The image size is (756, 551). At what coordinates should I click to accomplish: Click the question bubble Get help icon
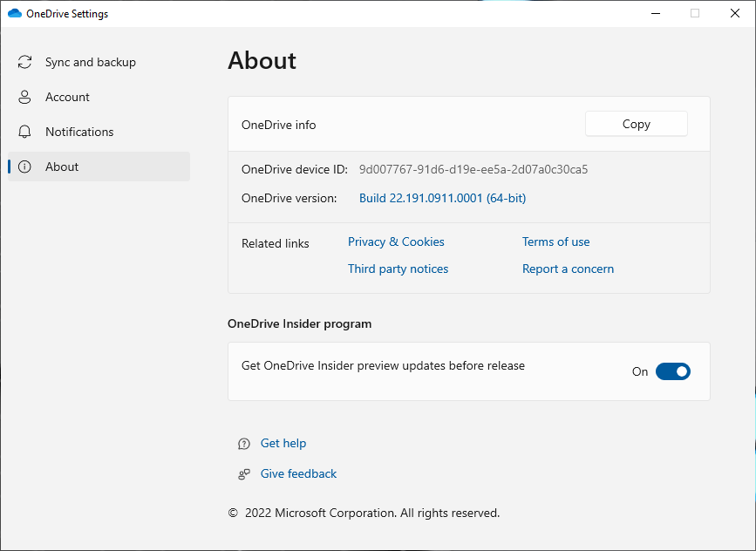[244, 444]
